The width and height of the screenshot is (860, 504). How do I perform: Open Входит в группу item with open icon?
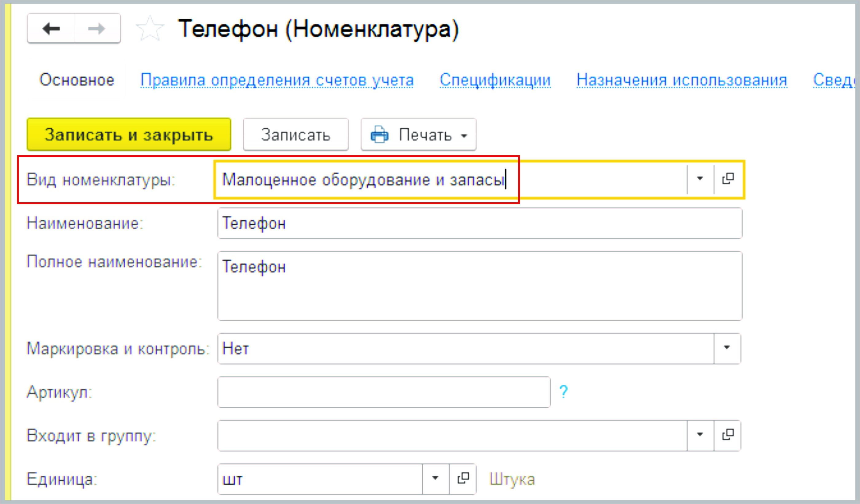coord(728,436)
